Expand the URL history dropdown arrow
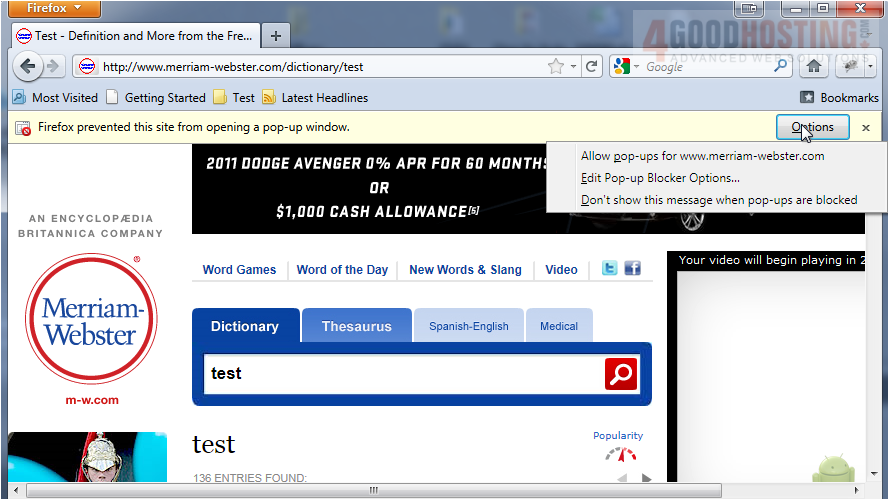Viewport: 889px width, 500px height. pos(574,67)
